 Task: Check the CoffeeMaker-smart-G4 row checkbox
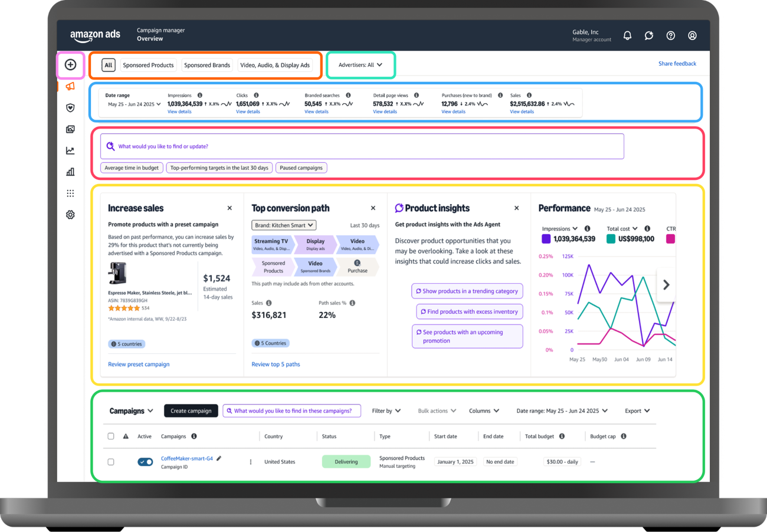pyautogui.click(x=111, y=462)
